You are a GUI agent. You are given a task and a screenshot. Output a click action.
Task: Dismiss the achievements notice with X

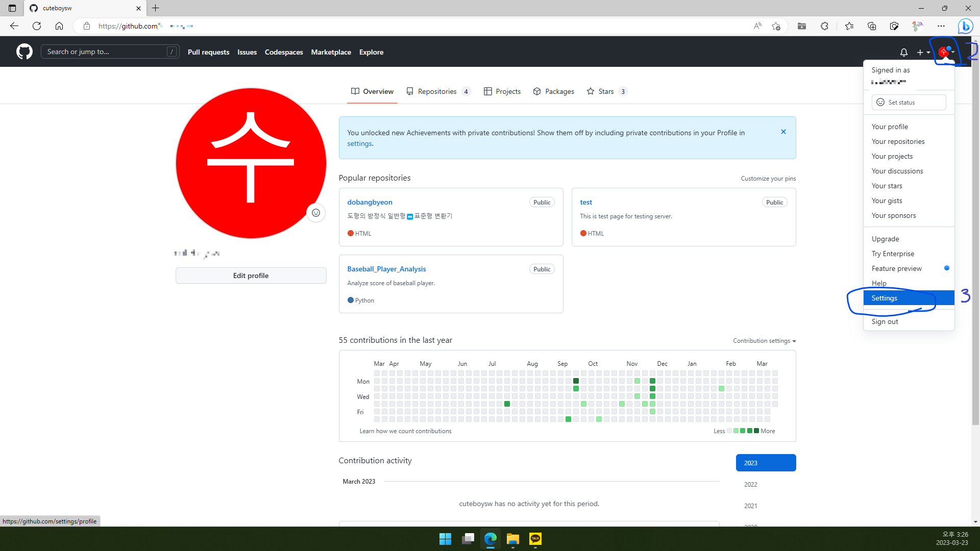[x=783, y=132]
